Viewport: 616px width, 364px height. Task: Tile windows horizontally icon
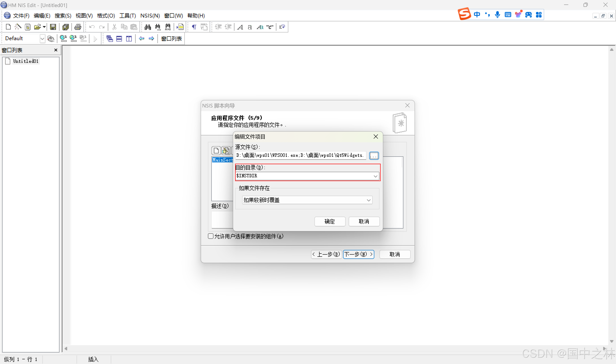(119, 38)
